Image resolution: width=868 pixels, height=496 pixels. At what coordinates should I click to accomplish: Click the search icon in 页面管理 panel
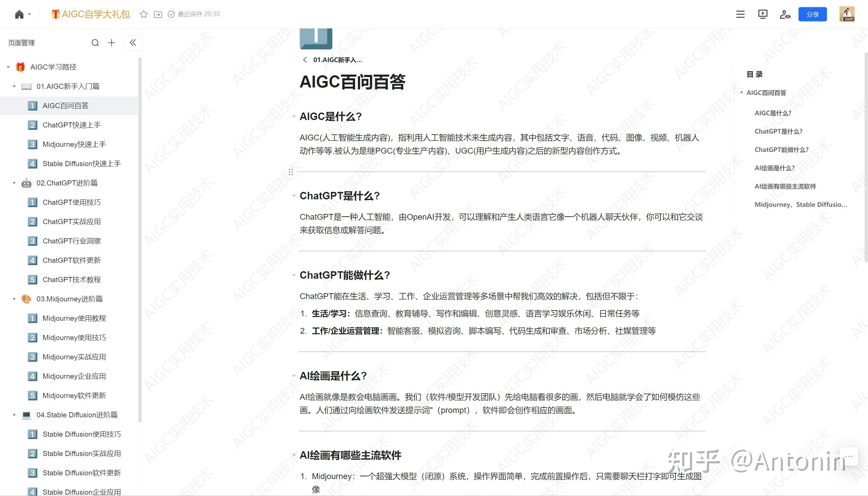tap(95, 43)
